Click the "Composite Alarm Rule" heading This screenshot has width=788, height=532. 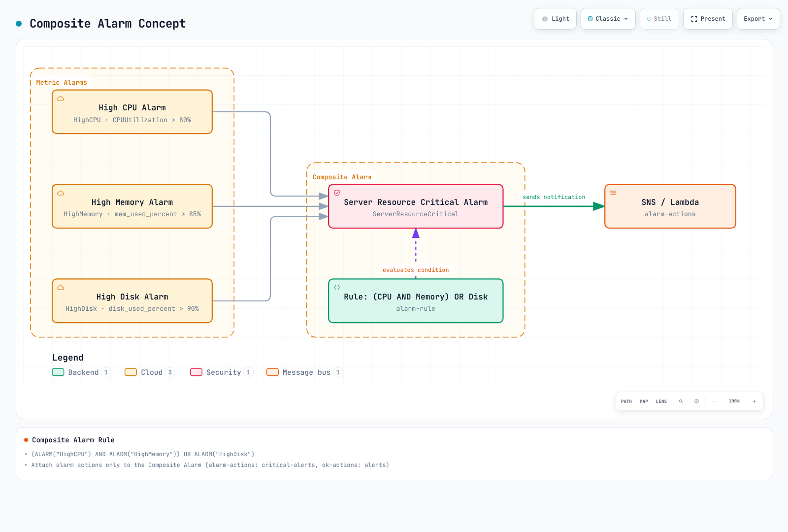click(73, 440)
